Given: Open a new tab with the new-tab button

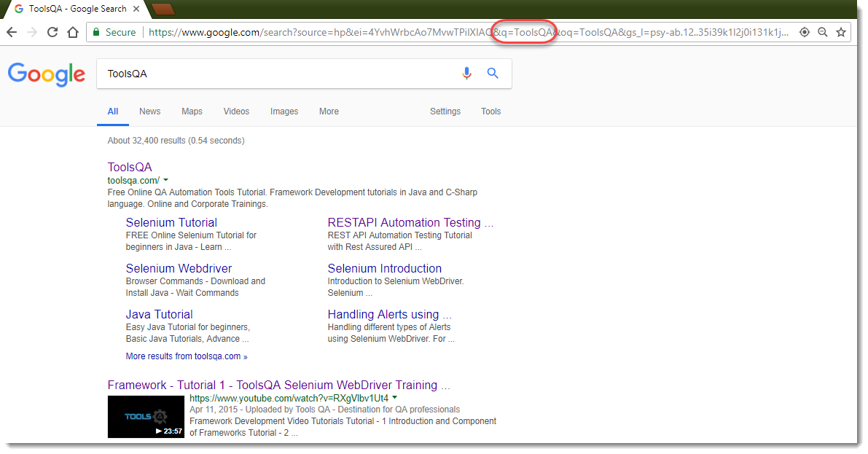Looking at the screenshot, I should (x=163, y=9).
